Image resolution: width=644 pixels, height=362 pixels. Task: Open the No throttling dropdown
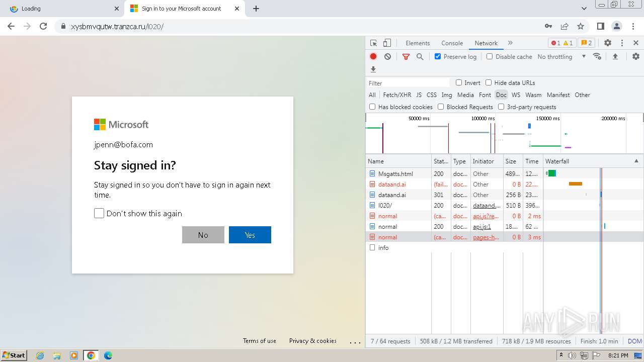click(x=561, y=57)
